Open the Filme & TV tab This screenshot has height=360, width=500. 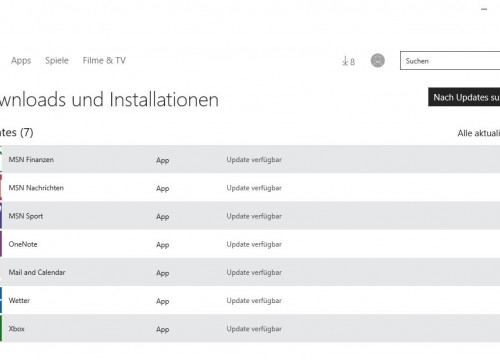tap(104, 60)
